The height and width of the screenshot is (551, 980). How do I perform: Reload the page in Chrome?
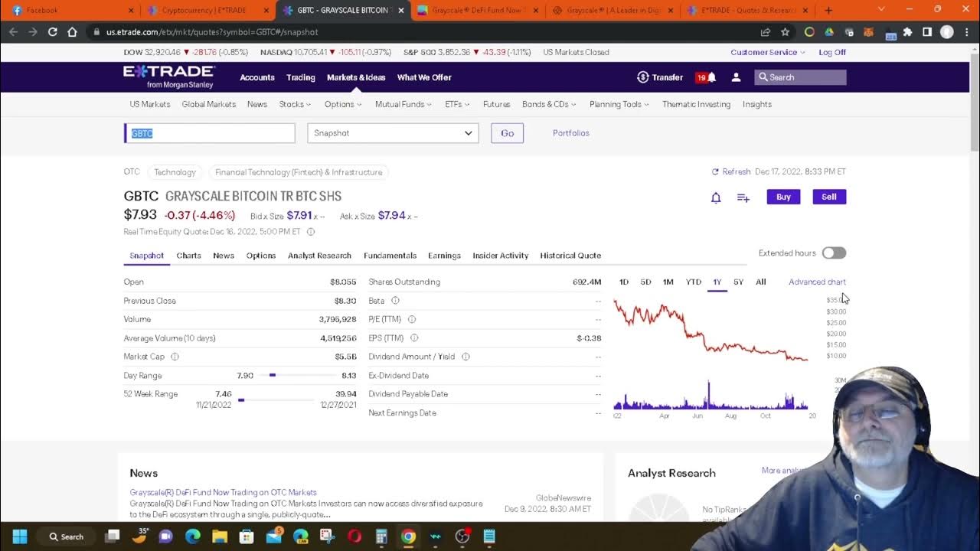[52, 32]
